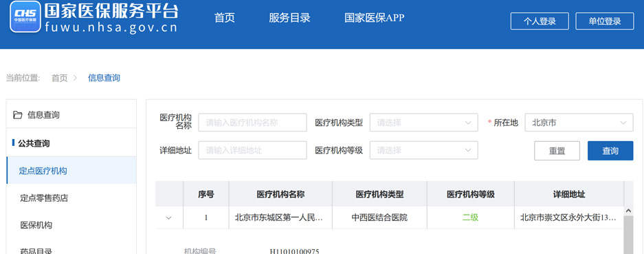644x254 pixels.
Task: Click the scrollbar up arrow in table
Action: (628, 211)
